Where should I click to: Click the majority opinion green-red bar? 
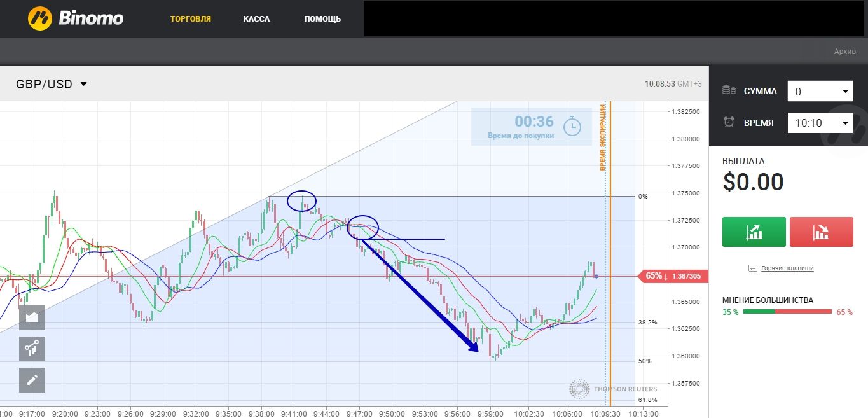click(787, 311)
